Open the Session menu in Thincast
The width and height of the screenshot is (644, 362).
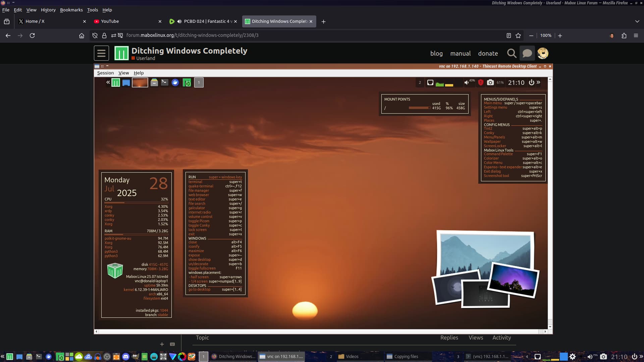coord(105,73)
